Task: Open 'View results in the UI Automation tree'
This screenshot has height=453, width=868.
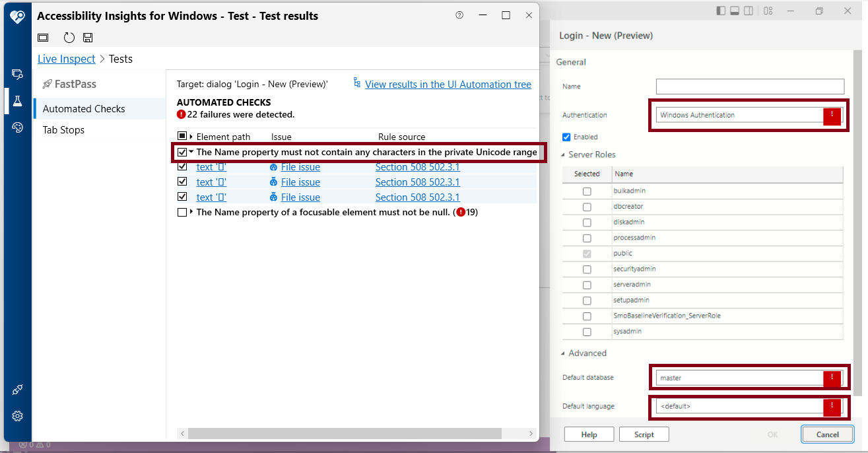Action: (448, 84)
